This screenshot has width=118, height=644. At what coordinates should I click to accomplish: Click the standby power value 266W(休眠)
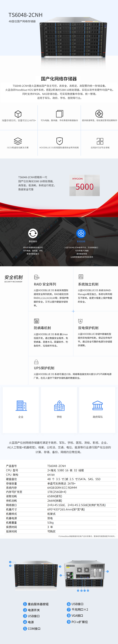coord(55,500)
